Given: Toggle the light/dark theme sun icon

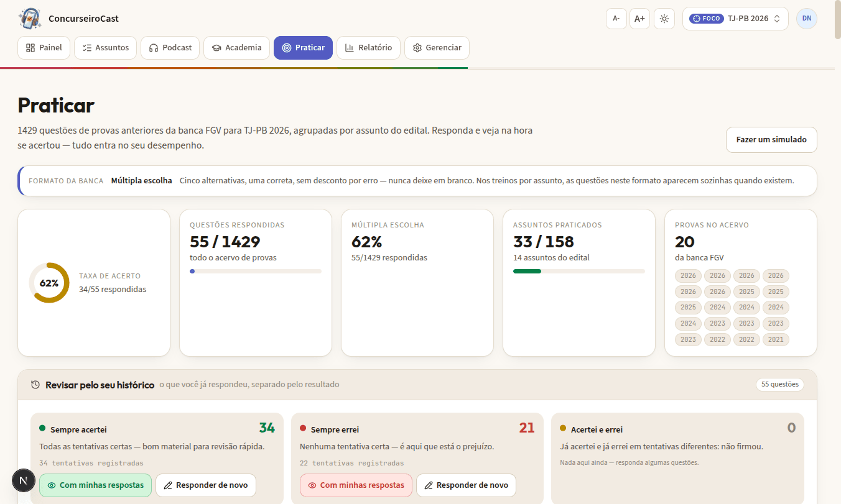Looking at the screenshot, I should click(x=664, y=19).
